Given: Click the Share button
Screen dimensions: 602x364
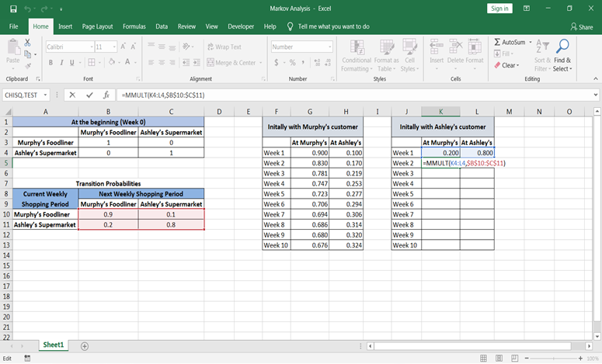Looking at the screenshot, I should pos(582,27).
